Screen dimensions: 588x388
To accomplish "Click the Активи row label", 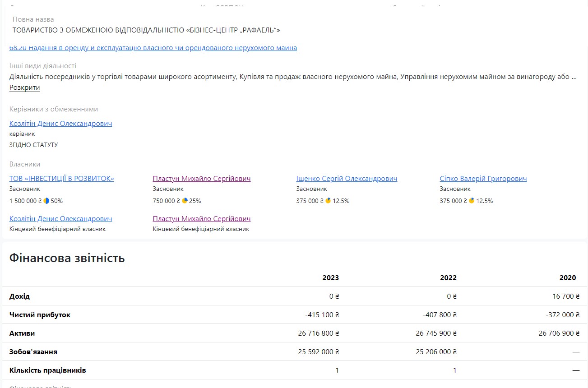I will (x=22, y=333).
